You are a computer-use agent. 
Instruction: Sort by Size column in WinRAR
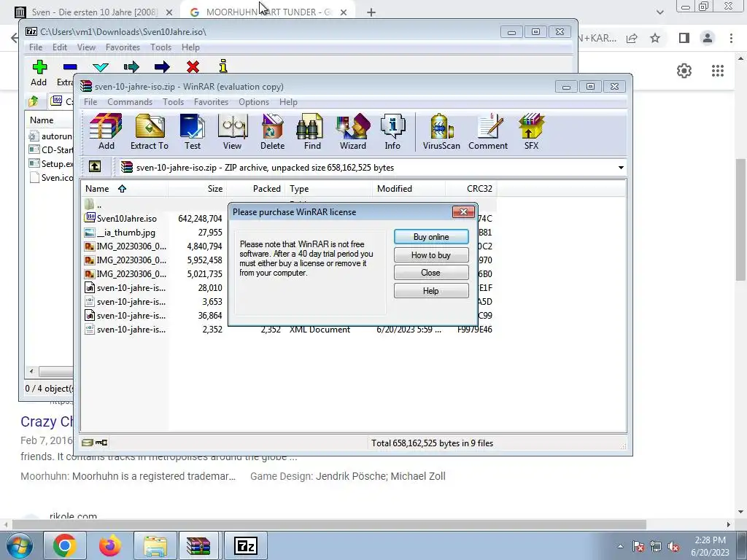pyautogui.click(x=197, y=189)
